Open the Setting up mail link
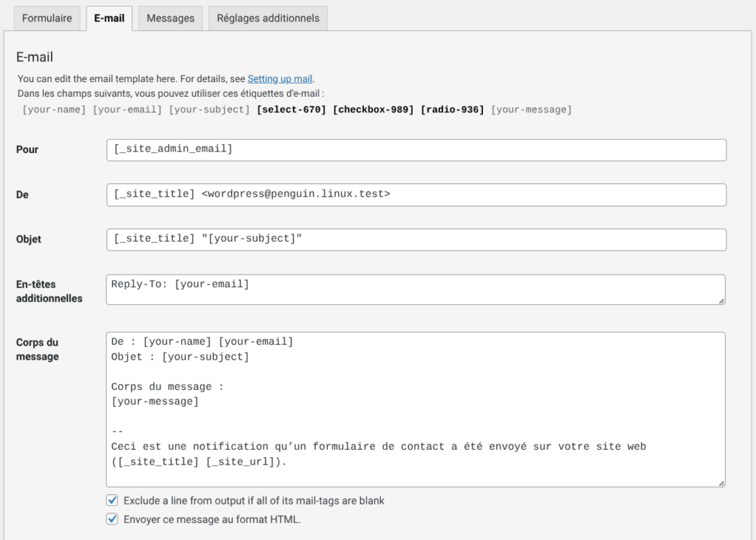 (280, 79)
